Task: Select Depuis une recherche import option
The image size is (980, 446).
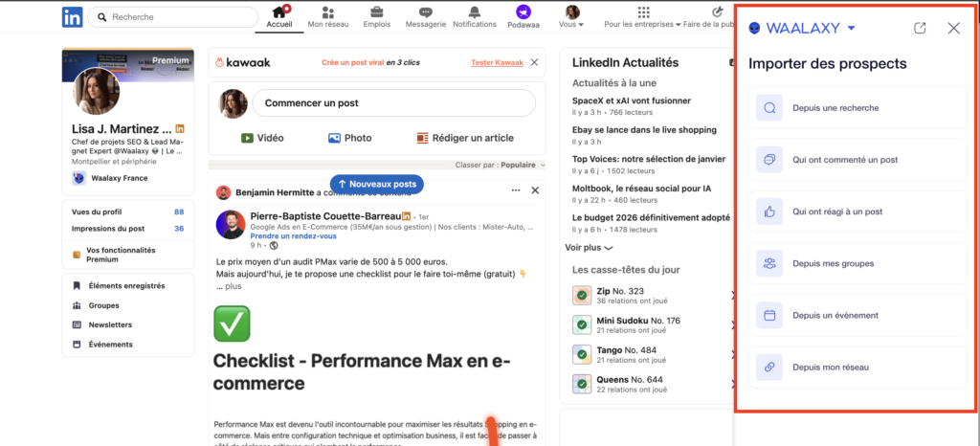Action: (857, 107)
